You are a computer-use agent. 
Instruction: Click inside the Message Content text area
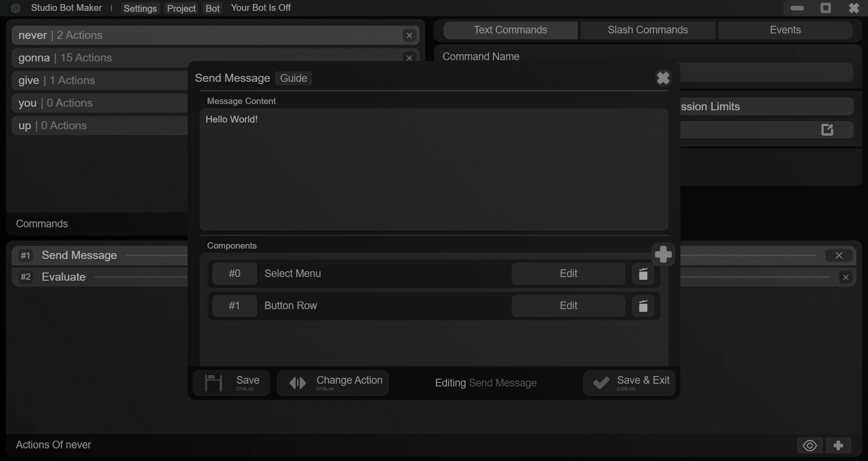pos(434,169)
